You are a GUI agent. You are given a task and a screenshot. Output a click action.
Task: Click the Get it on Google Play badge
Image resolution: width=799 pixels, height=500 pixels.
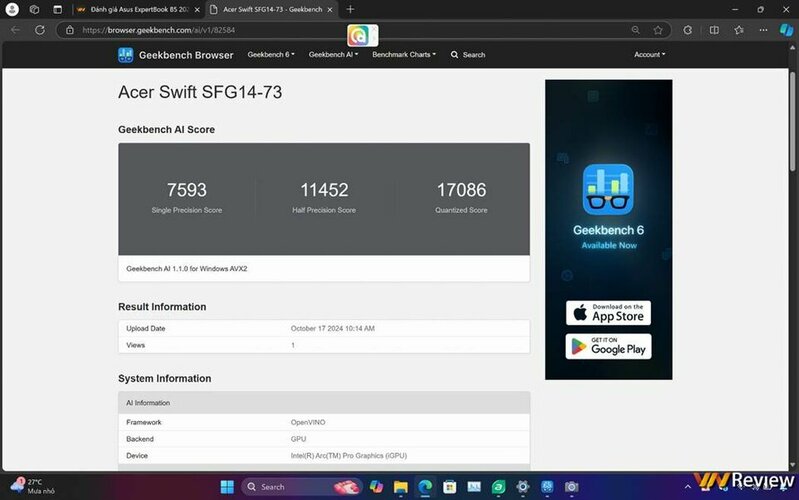(x=608, y=346)
